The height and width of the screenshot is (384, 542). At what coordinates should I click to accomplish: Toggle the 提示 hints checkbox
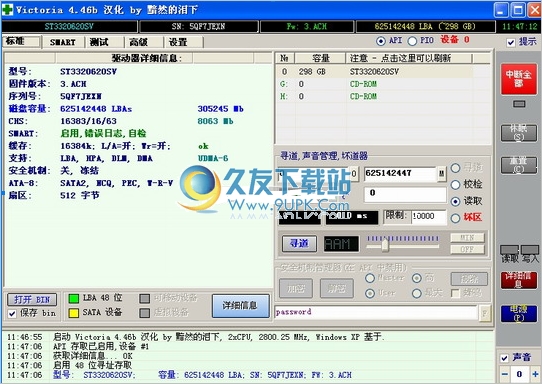point(511,43)
